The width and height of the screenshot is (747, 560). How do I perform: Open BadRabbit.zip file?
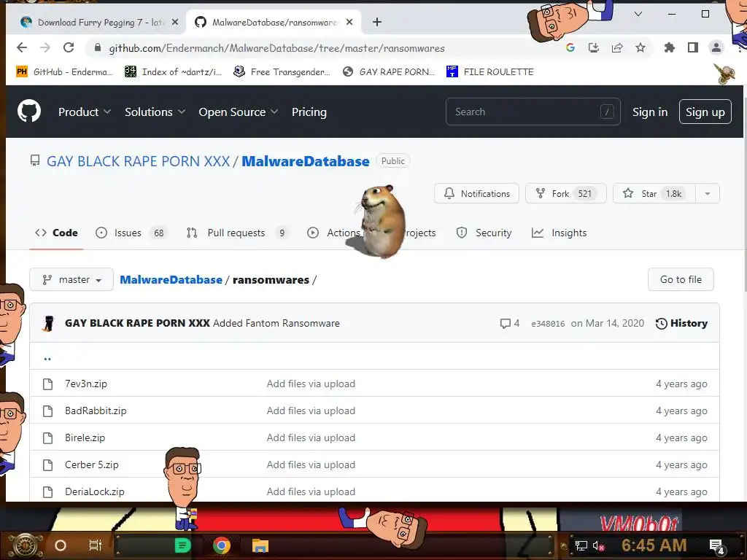[96, 411]
